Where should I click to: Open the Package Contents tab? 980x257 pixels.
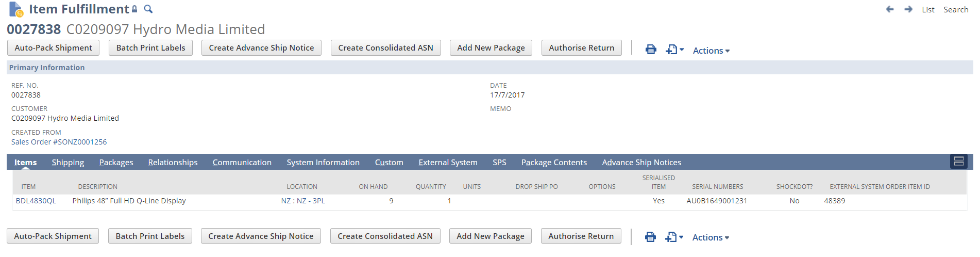click(x=554, y=163)
